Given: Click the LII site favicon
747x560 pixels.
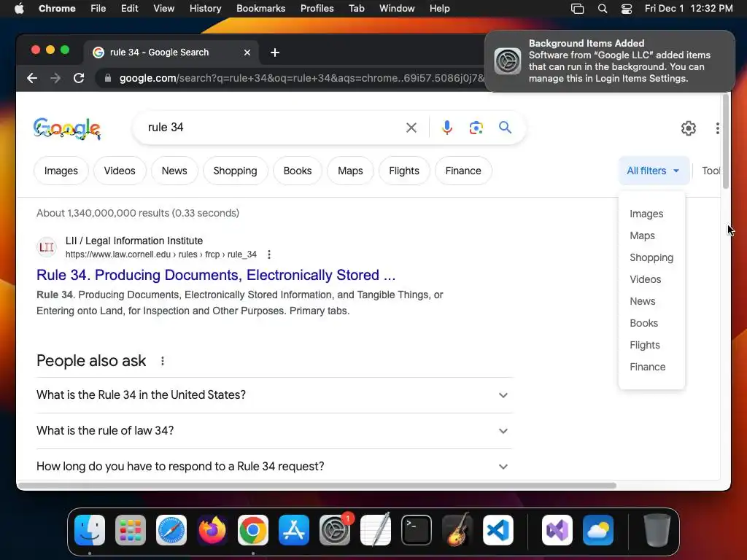Looking at the screenshot, I should pos(47,247).
